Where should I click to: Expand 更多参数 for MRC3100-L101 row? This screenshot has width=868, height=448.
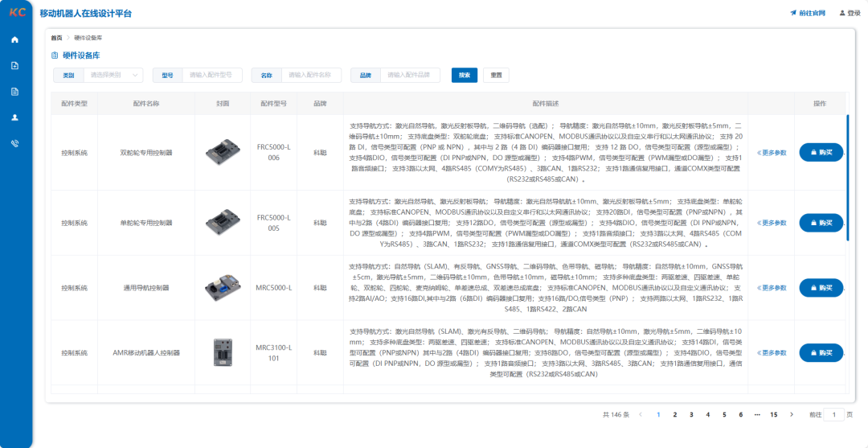pyautogui.click(x=772, y=352)
